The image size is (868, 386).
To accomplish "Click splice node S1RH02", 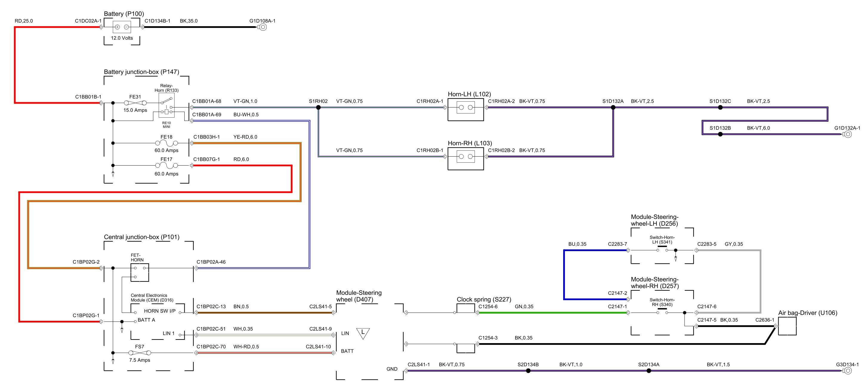I will pos(318,107).
